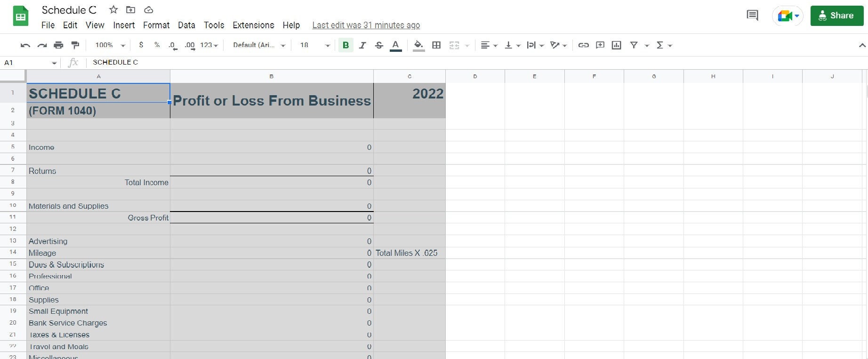Open vertical align dropdown

point(512,45)
